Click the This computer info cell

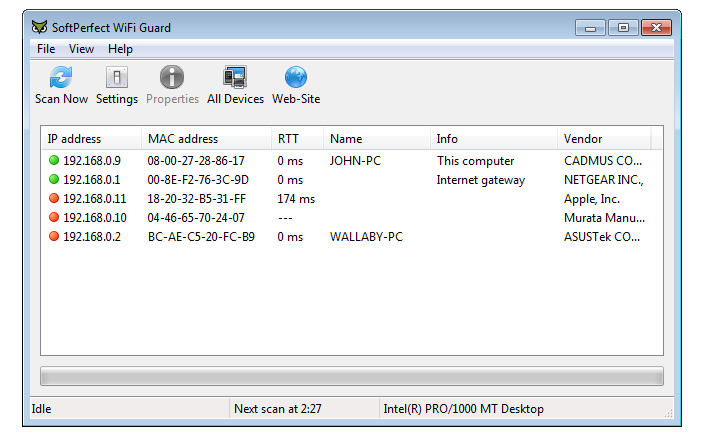(475, 161)
